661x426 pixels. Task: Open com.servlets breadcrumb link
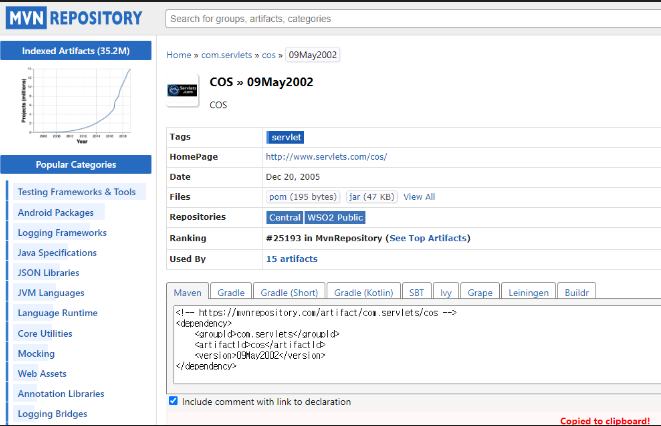point(226,55)
